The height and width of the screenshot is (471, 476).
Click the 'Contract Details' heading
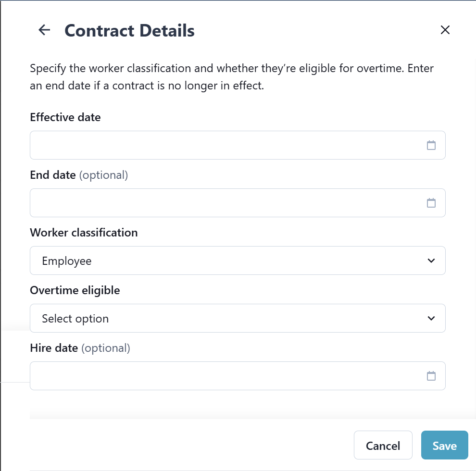129,30
